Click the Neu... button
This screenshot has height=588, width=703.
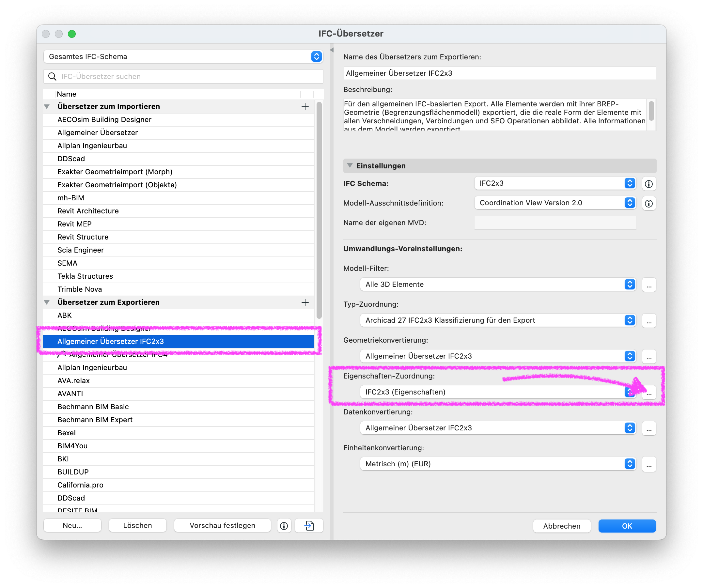coord(72,526)
